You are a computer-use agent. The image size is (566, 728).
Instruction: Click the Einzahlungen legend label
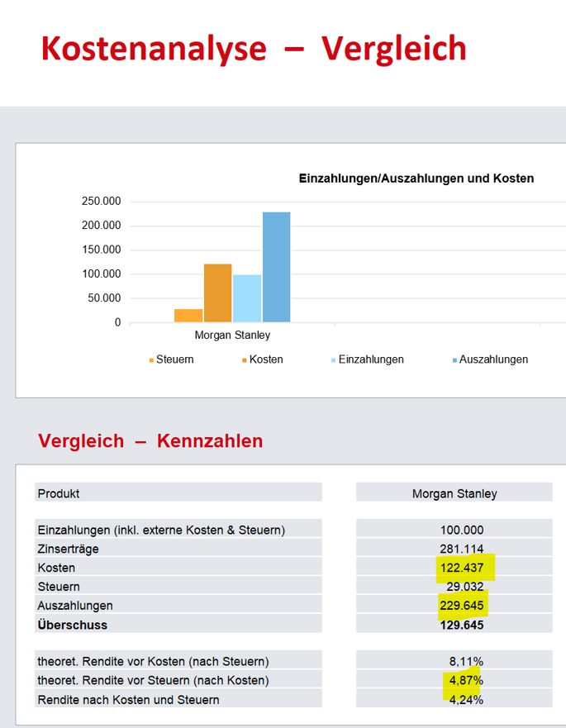(x=371, y=359)
